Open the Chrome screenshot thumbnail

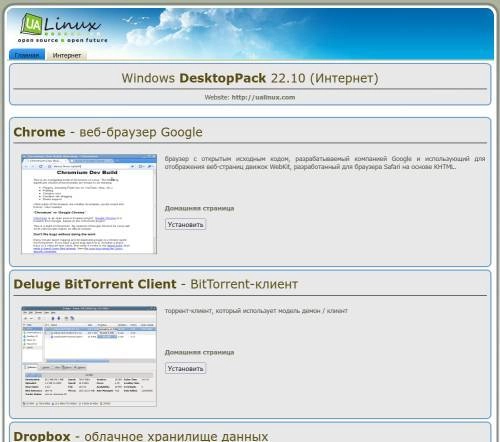(x=89, y=204)
